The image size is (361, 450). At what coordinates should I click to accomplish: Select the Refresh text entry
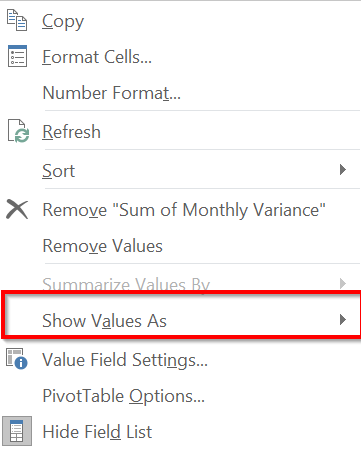coord(71,132)
